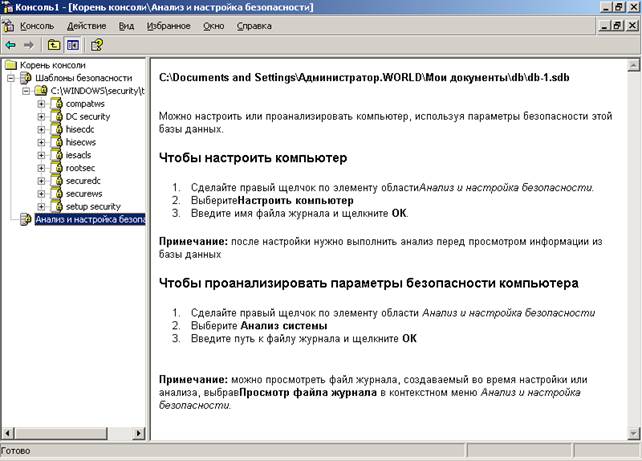
Task: Expand the hisecdc template
Action: 41,129
